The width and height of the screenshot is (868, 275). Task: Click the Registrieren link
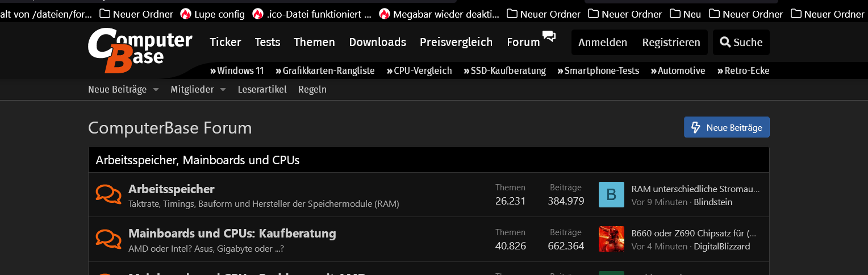click(x=671, y=42)
